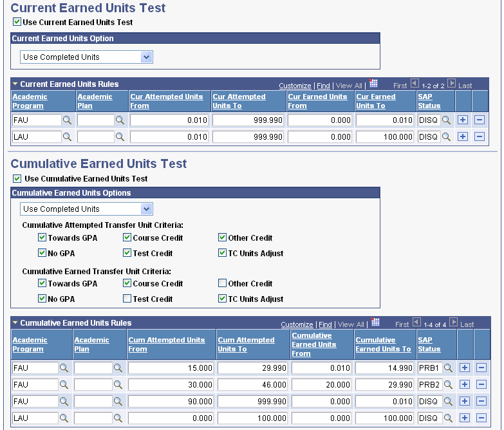Uncheck Use Cumulative Earned Units Test
The image size is (504, 430).
click(x=17, y=178)
